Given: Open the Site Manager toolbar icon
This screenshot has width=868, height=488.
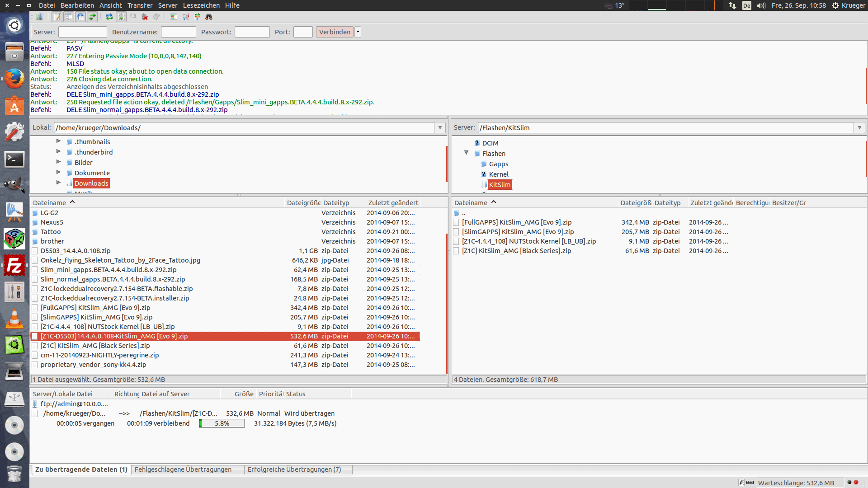Looking at the screenshot, I should click(x=39, y=17).
